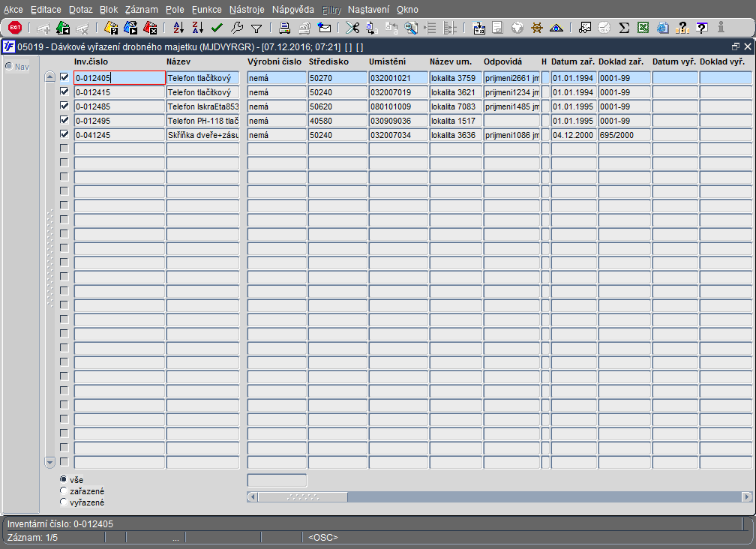
Task: Click Datum zař. field 04.12.2000
Action: pyautogui.click(x=574, y=135)
